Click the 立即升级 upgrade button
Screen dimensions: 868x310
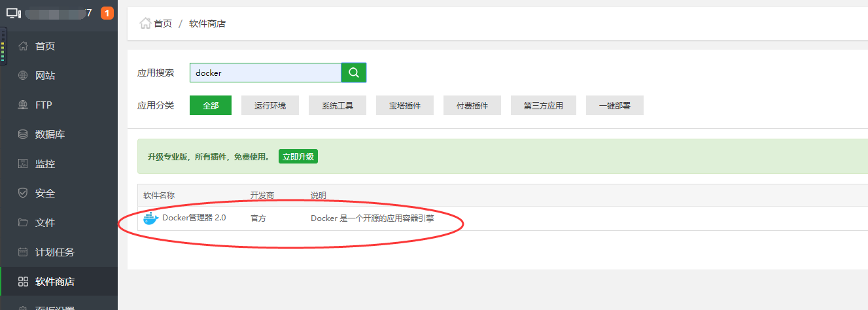pos(298,156)
